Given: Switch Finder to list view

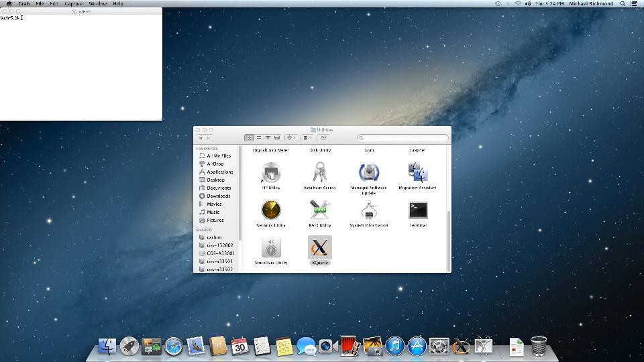Looking at the screenshot, I should (258, 138).
